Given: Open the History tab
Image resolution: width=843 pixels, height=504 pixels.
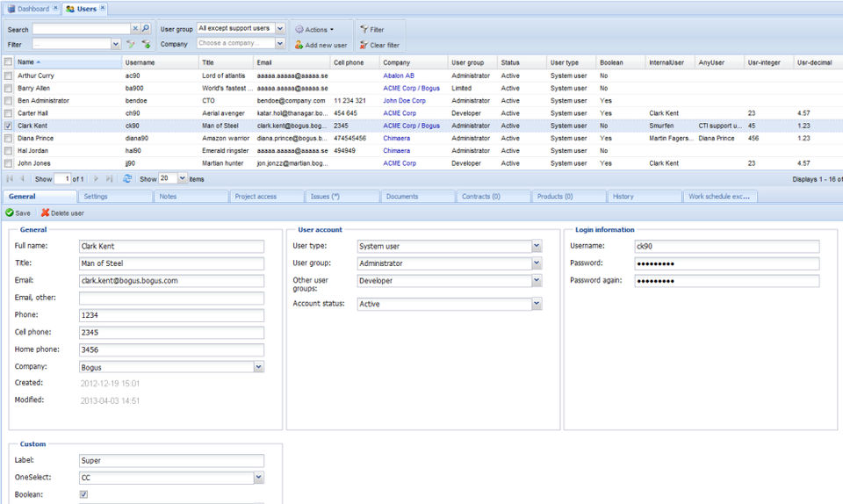Looking at the screenshot, I should [x=623, y=197].
